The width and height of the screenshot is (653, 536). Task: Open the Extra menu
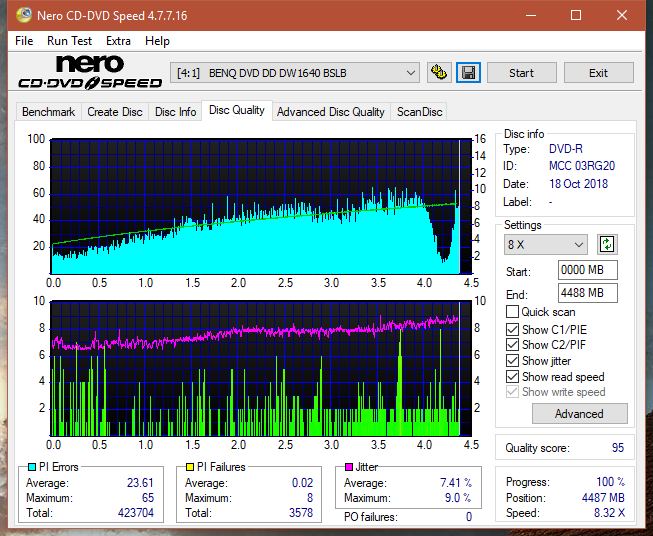coord(118,41)
